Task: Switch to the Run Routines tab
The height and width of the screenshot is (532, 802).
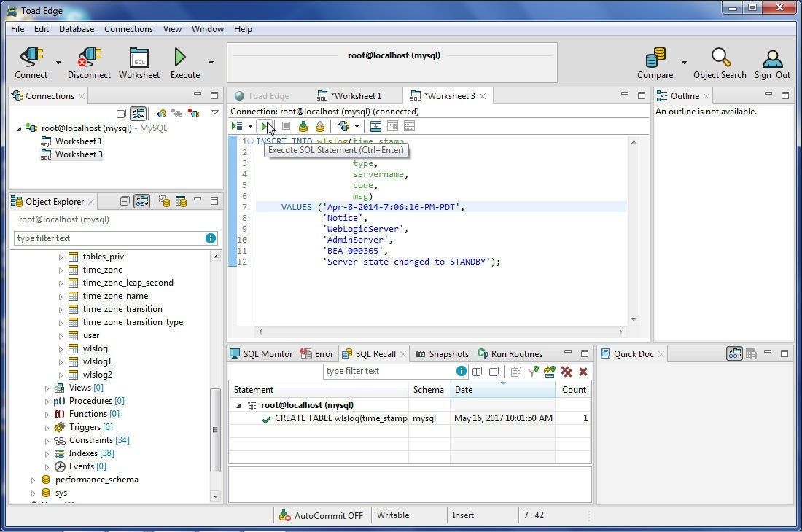Action: pos(510,354)
